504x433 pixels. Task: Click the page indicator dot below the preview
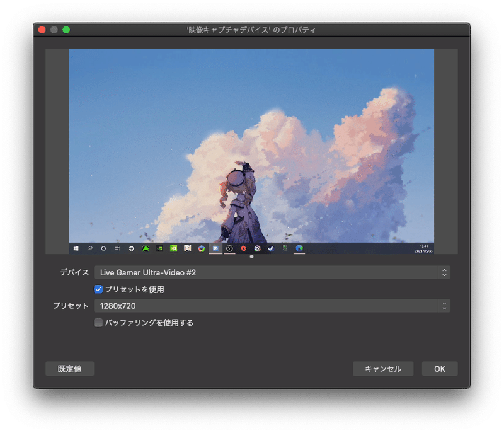251,256
